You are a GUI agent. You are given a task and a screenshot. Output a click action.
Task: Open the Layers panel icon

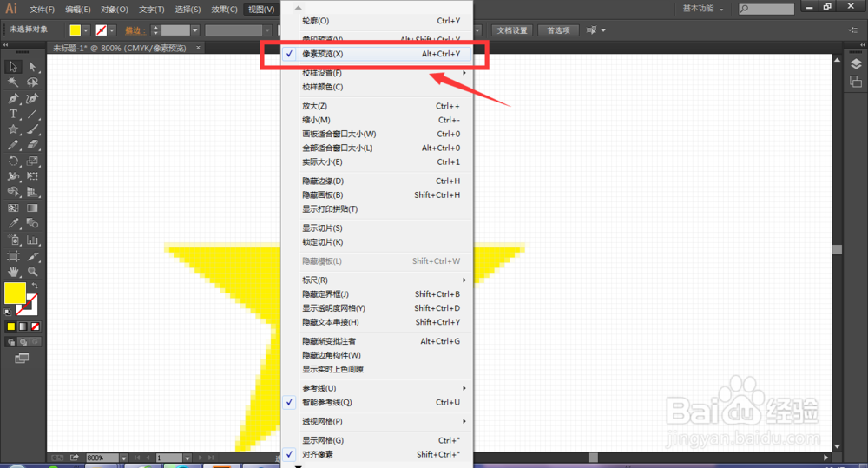tap(856, 64)
